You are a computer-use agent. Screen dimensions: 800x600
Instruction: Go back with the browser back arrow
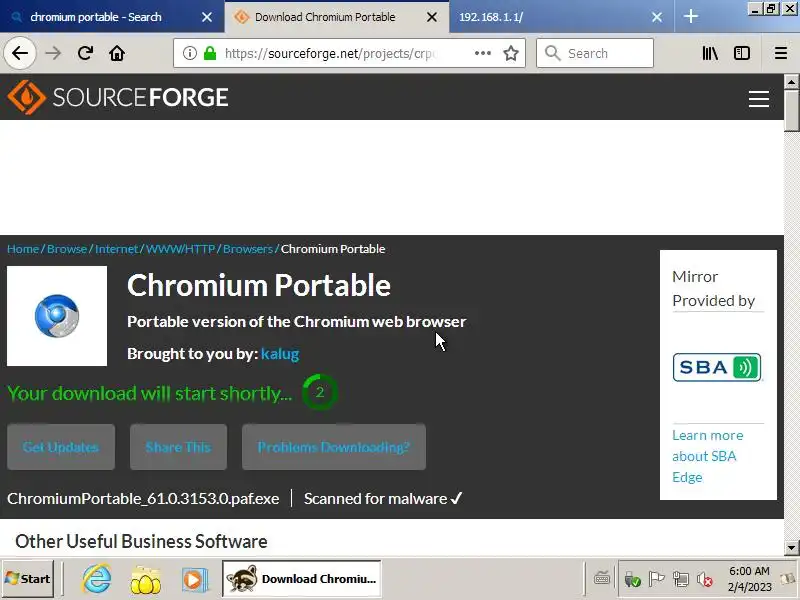[x=20, y=53]
